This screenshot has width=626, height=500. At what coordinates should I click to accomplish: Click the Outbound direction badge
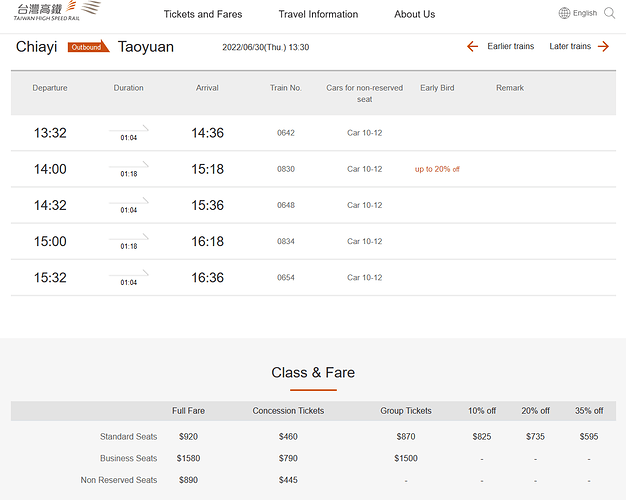(x=88, y=46)
